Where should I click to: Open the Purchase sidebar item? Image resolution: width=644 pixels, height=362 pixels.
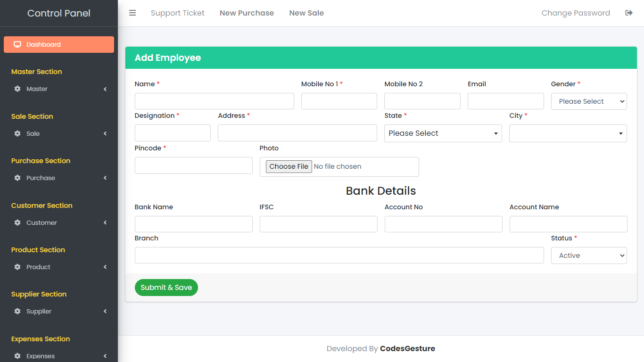point(59,178)
